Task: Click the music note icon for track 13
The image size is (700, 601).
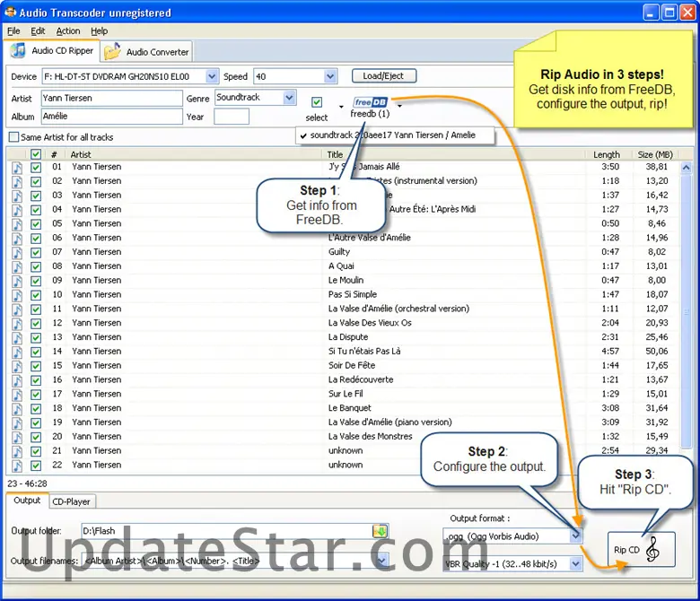Action: 17,338
